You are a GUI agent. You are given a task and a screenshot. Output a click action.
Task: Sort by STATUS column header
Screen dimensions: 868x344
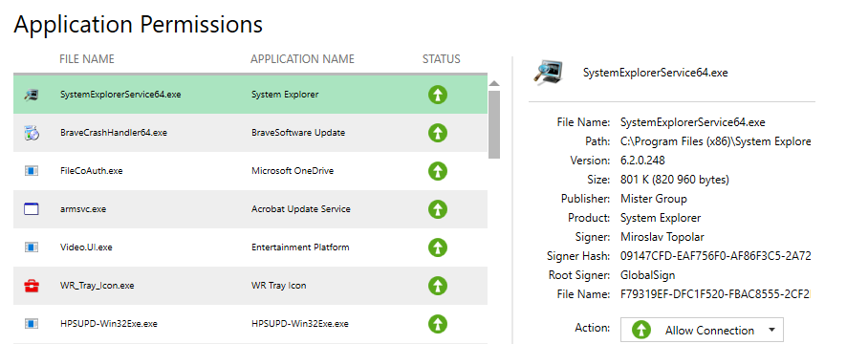click(442, 59)
